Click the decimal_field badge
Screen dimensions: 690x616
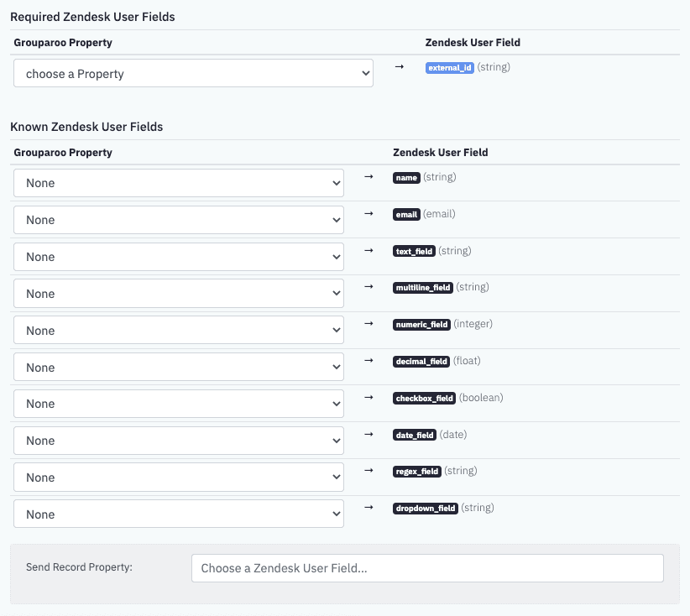click(x=421, y=362)
